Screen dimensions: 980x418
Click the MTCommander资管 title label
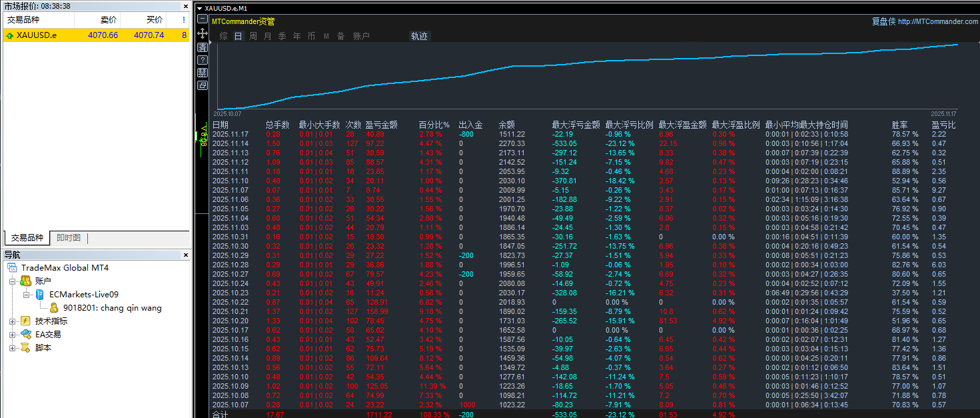pyautogui.click(x=243, y=21)
